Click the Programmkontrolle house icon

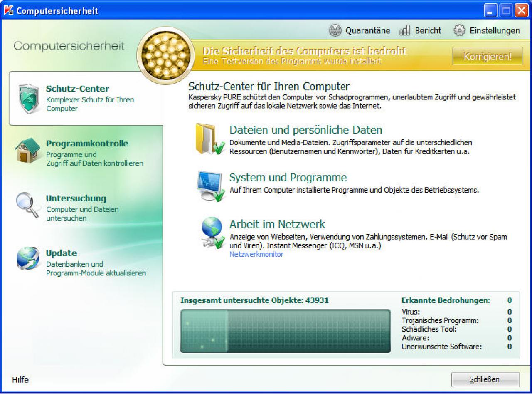coord(27,150)
